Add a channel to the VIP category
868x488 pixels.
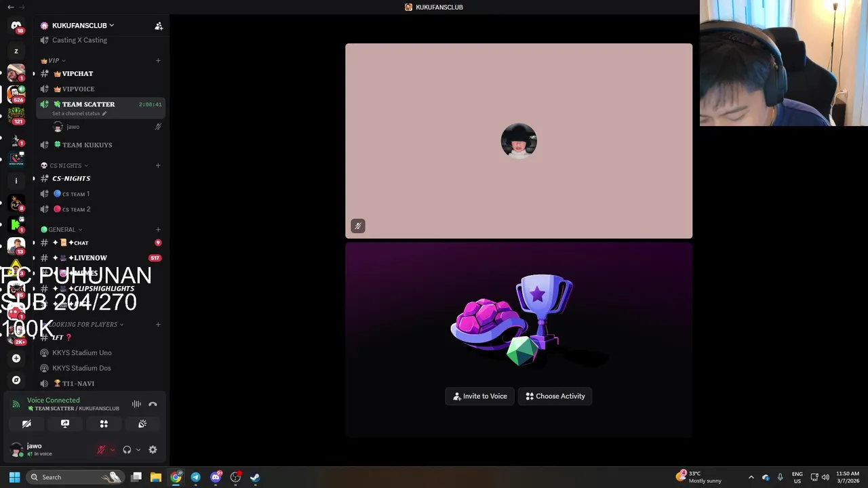[x=158, y=60]
